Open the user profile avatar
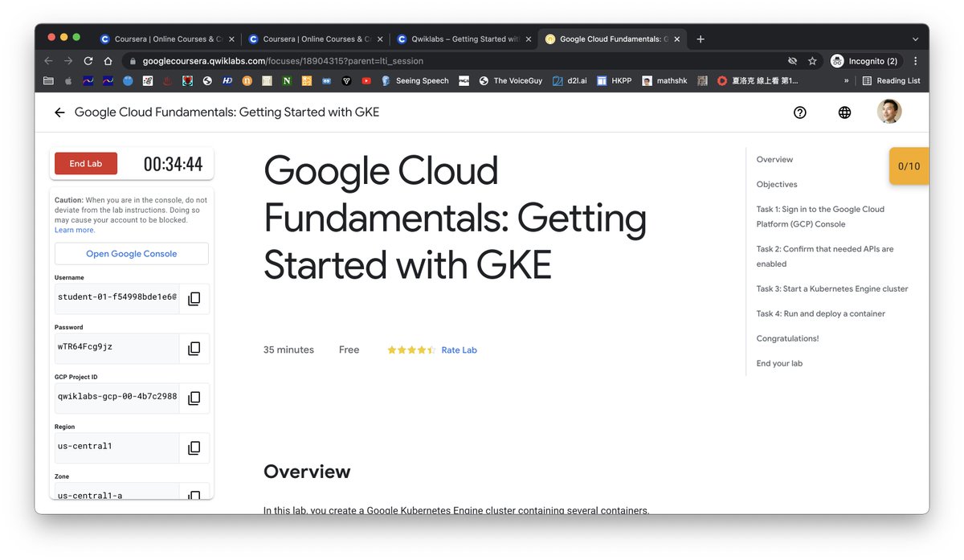 coord(888,112)
